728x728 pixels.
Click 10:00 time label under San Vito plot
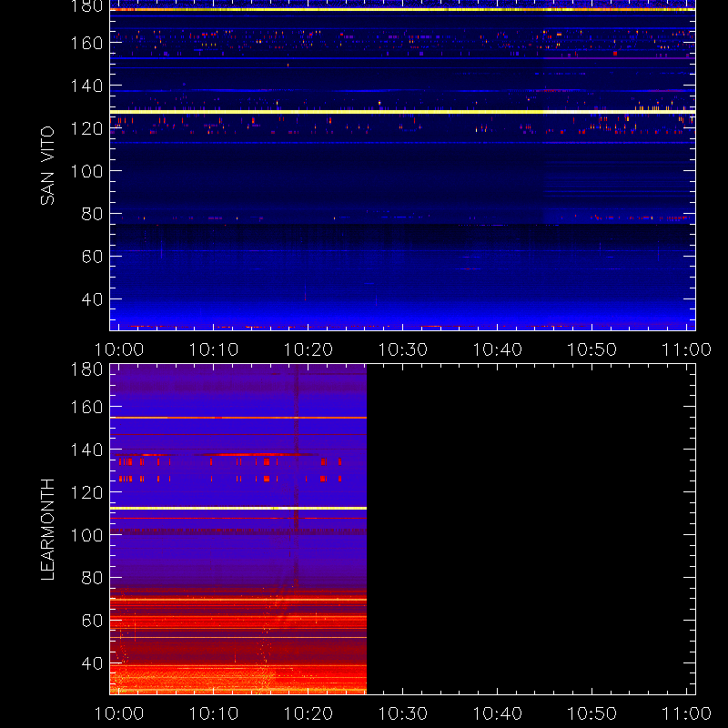tap(119, 349)
